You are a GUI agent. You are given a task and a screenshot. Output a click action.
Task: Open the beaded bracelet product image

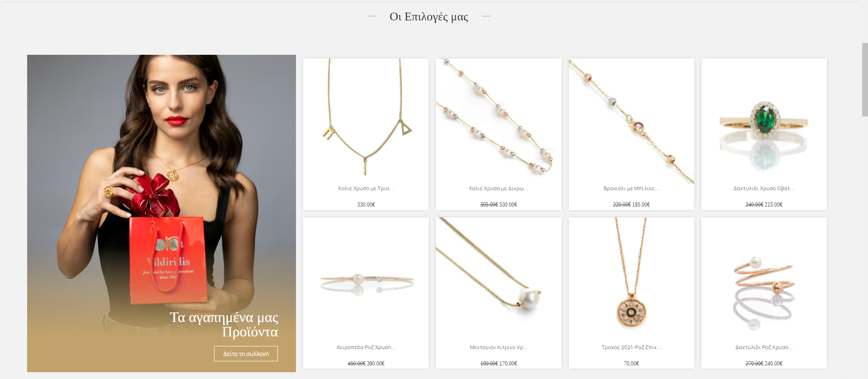click(x=631, y=121)
